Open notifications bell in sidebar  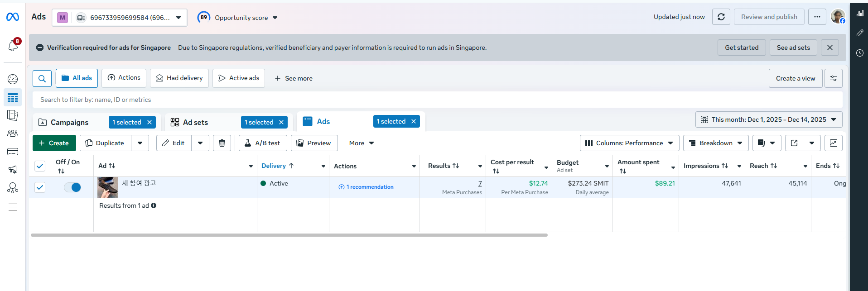[x=13, y=46]
